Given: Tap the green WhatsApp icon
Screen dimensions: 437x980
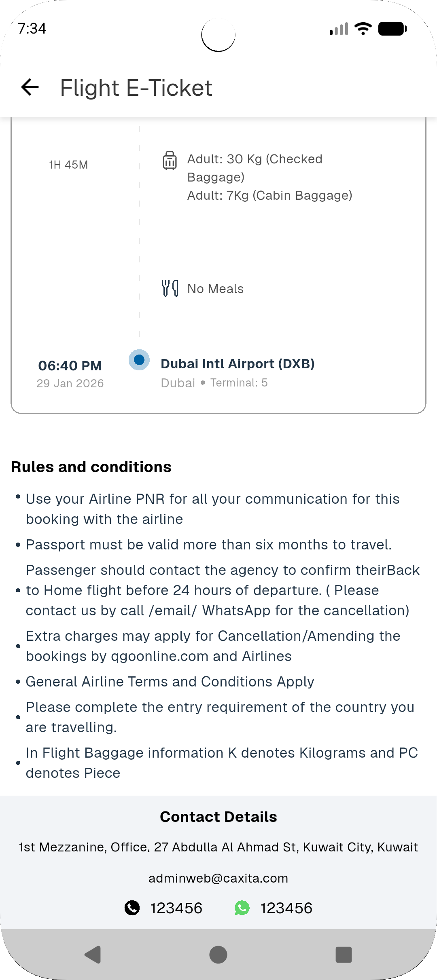Looking at the screenshot, I should 242,908.
